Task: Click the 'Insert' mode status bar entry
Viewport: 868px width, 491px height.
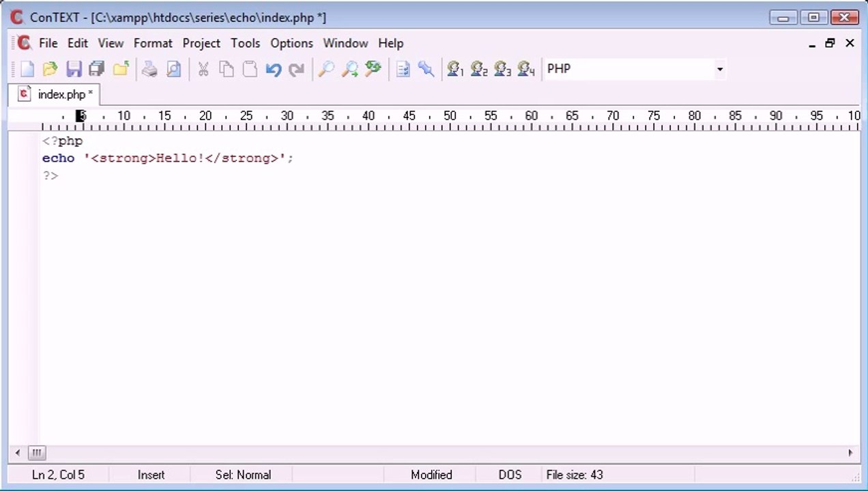Action: tap(151, 475)
